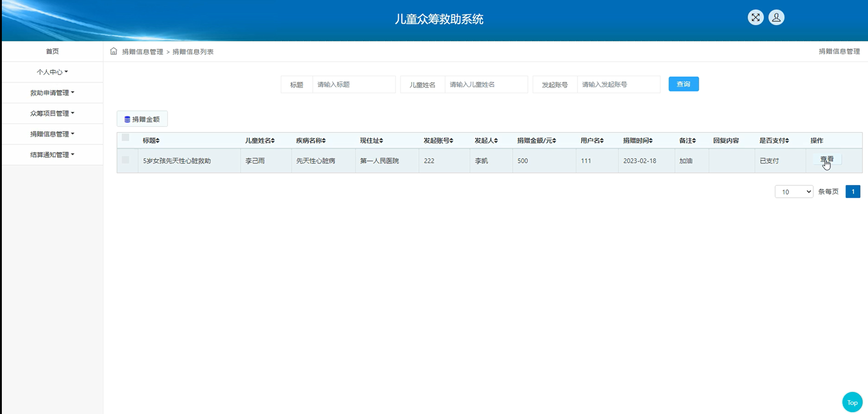Focus the 标题 search input field

[x=354, y=85]
